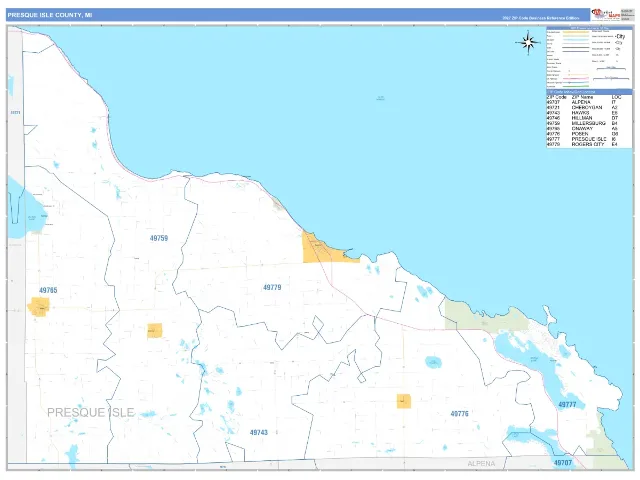The width and height of the screenshot is (640, 480).
Task: Click the ONAWAY row in ZIP index
Action: pos(589,129)
